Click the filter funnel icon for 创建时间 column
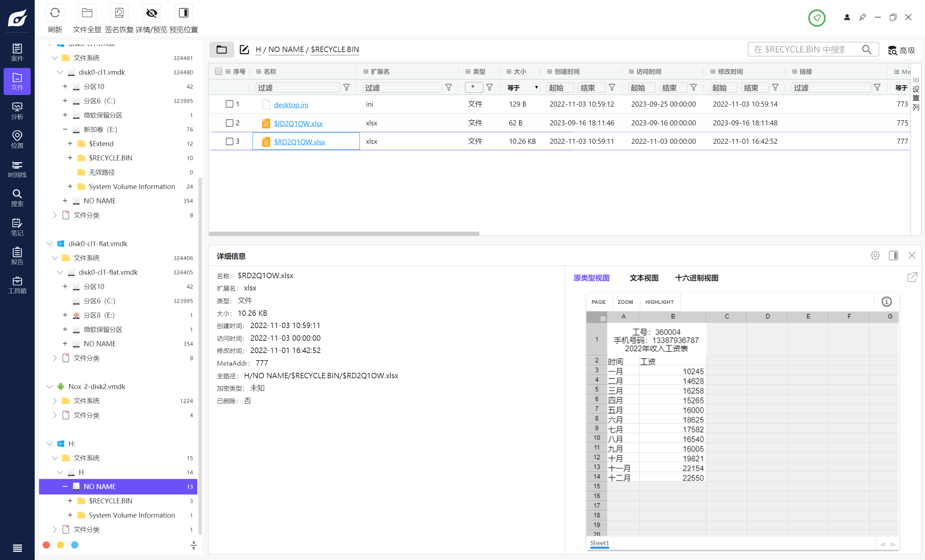 click(611, 87)
